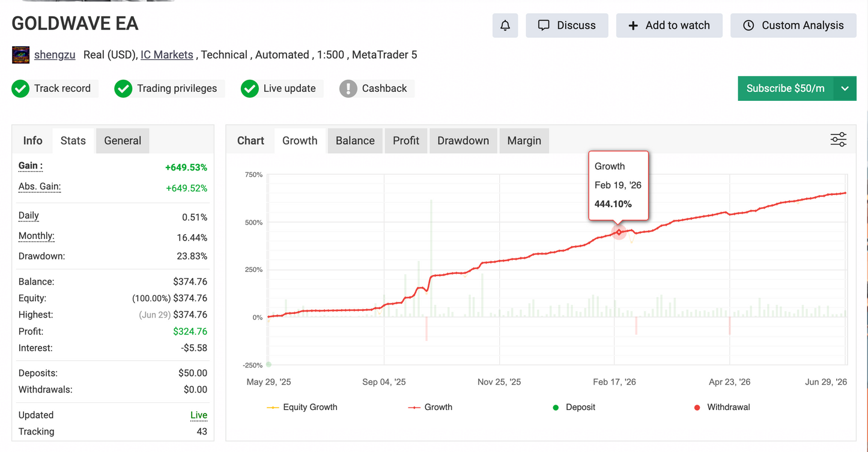This screenshot has height=452, width=868.
Task: Open chart settings sliders icon
Action: tap(839, 140)
